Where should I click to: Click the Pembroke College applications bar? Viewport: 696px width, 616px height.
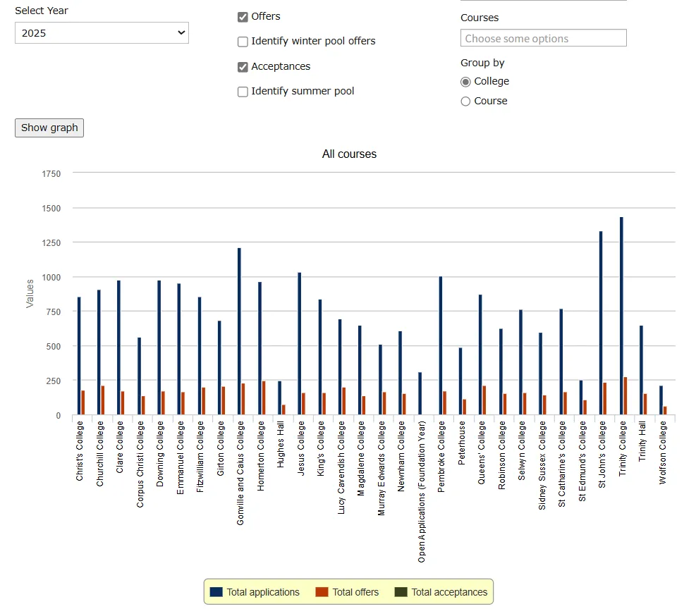click(441, 346)
